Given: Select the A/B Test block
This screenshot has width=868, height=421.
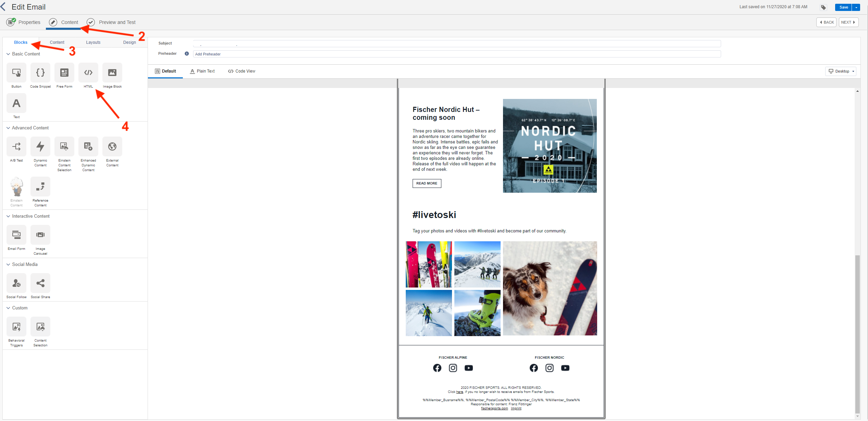Looking at the screenshot, I should [x=16, y=146].
